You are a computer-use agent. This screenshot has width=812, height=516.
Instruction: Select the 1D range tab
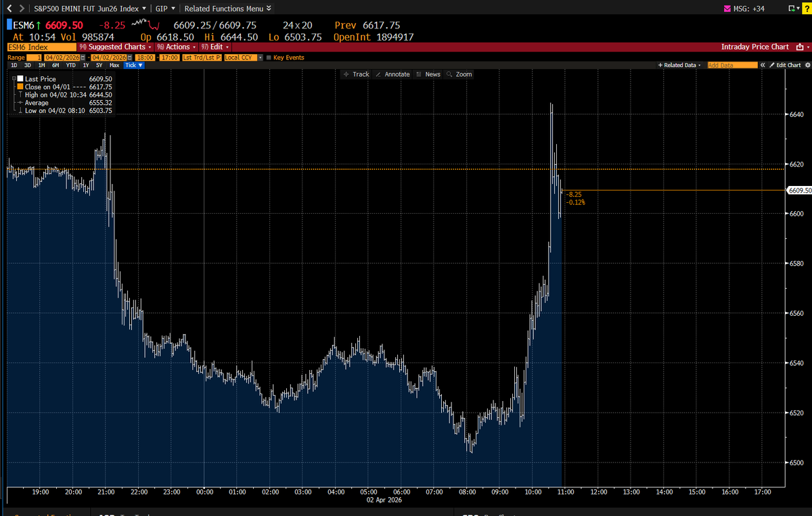[14, 65]
